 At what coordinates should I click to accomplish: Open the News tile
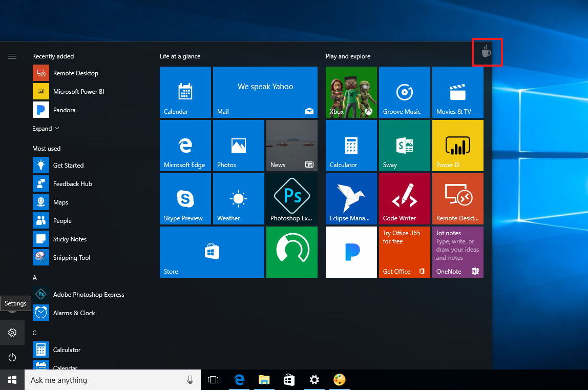(292, 145)
